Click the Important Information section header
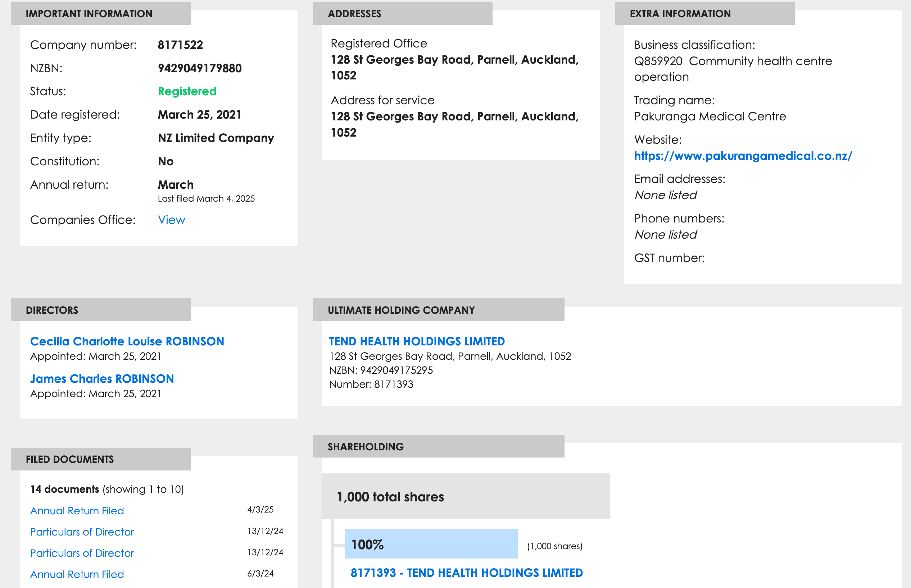Image resolution: width=911 pixels, height=588 pixels. coord(100,14)
